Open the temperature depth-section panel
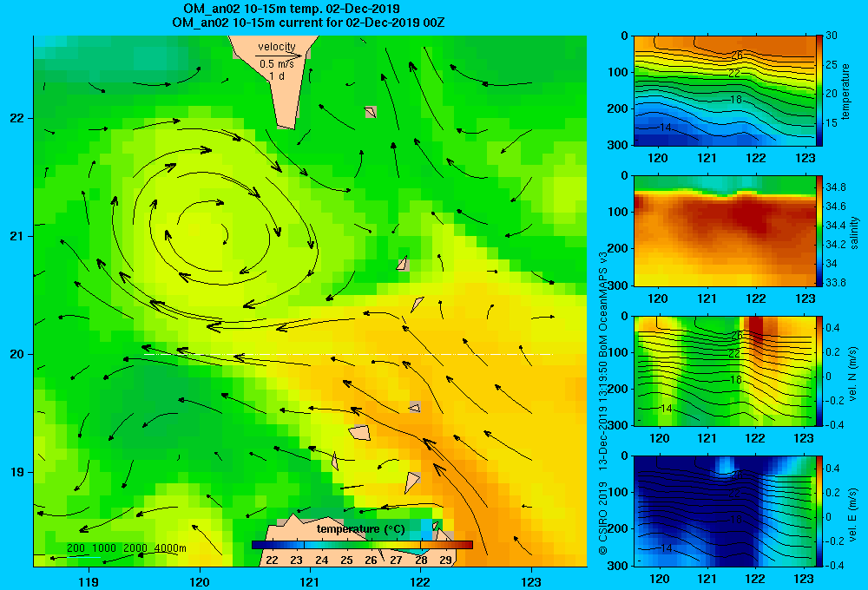 pyautogui.click(x=724, y=91)
